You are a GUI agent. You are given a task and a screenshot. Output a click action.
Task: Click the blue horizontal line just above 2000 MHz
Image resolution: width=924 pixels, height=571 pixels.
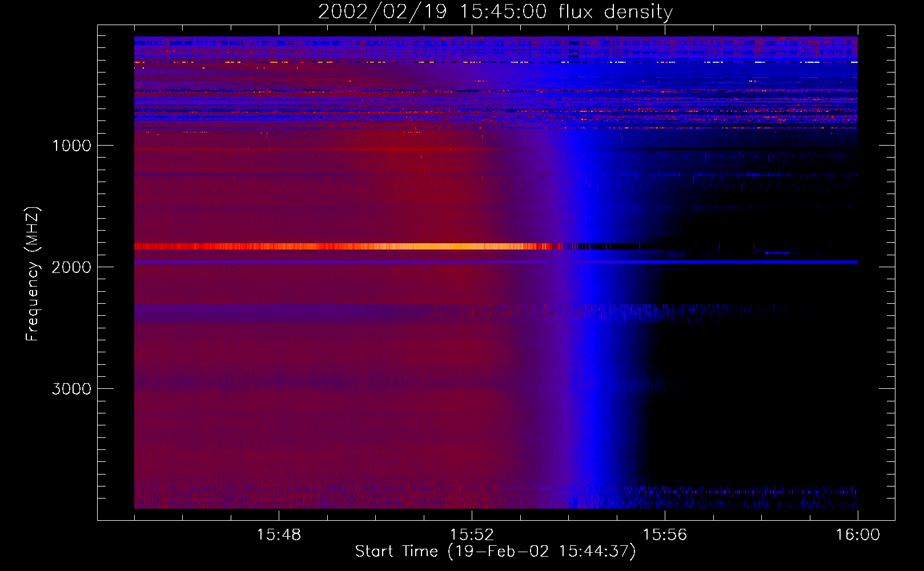[496, 262]
